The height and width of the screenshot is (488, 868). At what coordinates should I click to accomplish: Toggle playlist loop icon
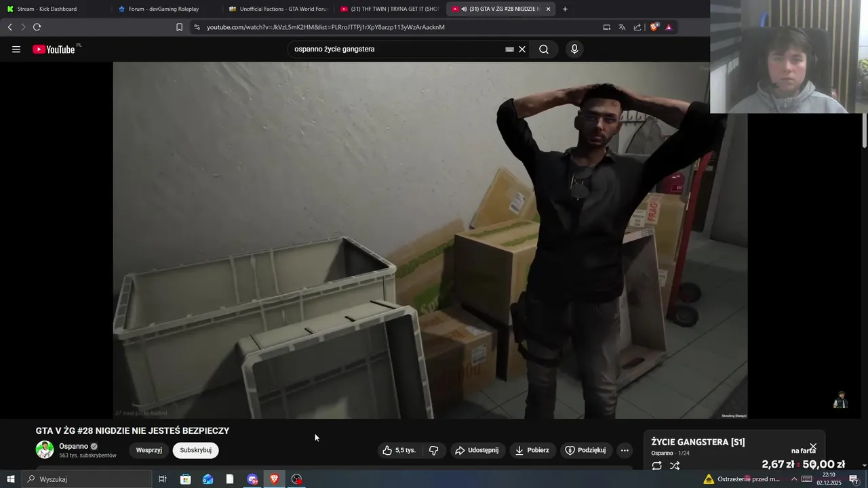pos(656,466)
